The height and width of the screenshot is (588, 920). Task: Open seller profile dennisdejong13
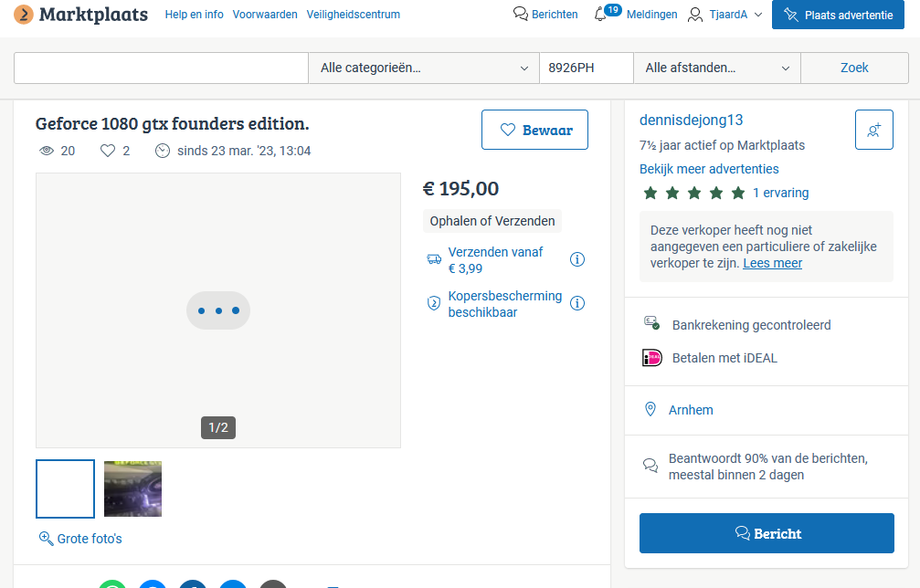coord(692,121)
